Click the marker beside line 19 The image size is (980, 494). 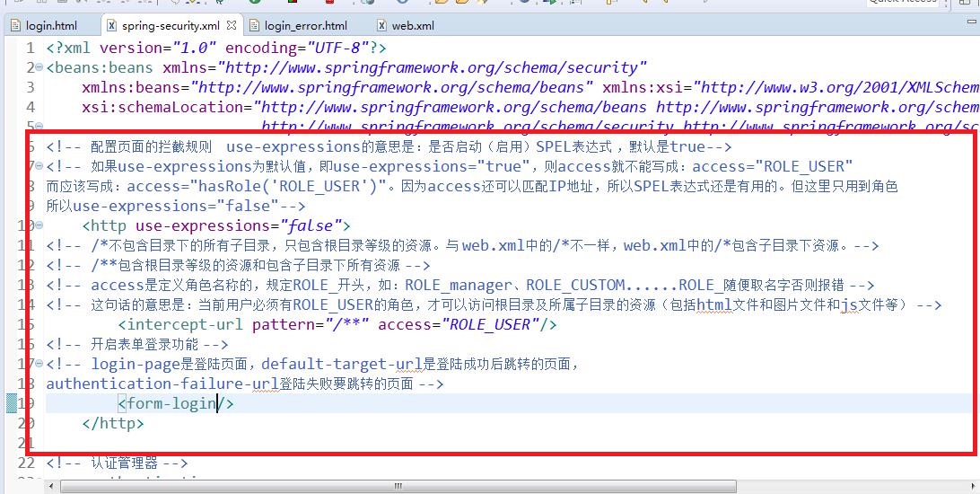(12, 403)
